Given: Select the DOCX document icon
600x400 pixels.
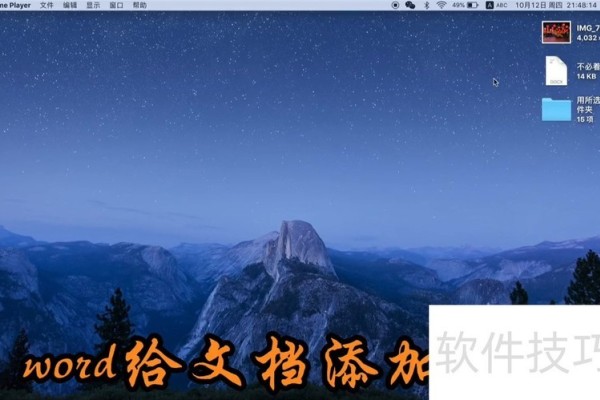Looking at the screenshot, I should pos(556,71).
